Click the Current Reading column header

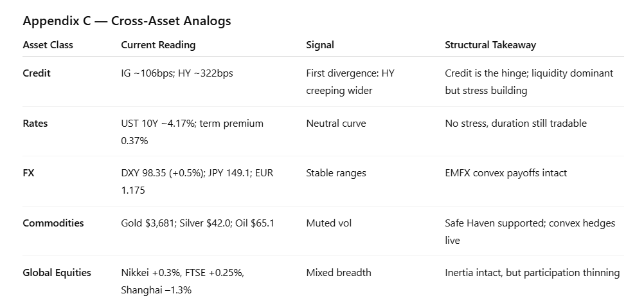(x=158, y=45)
